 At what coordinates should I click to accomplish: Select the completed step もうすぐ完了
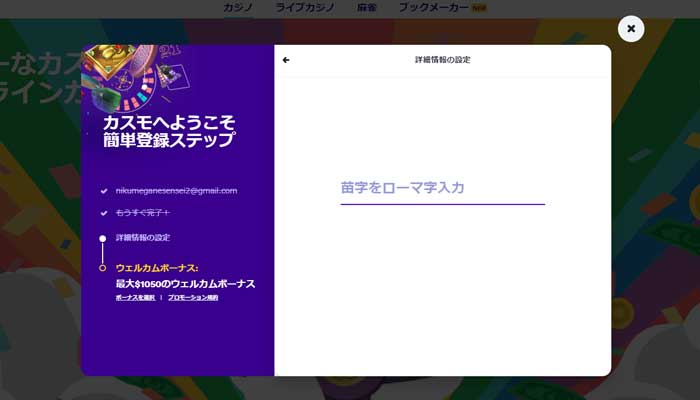(x=143, y=212)
